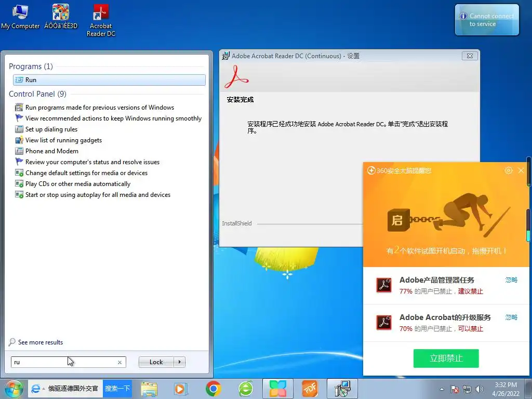Close the 360 security popup
Screen dimensions: 532x399
[x=521, y=170]
